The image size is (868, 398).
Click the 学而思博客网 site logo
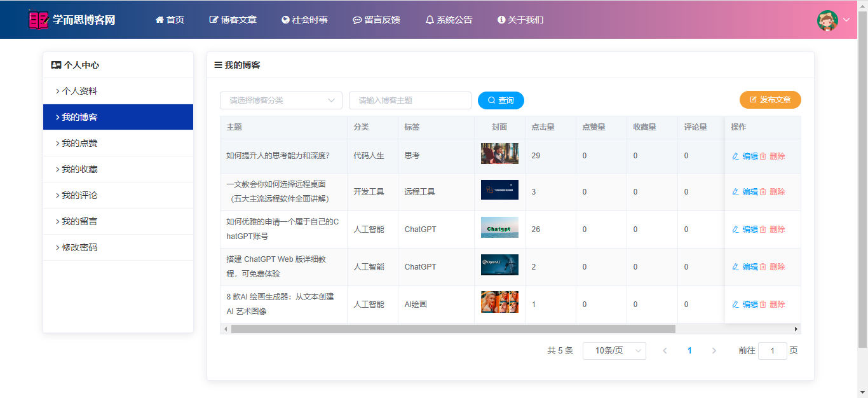[x=72, y=20]
